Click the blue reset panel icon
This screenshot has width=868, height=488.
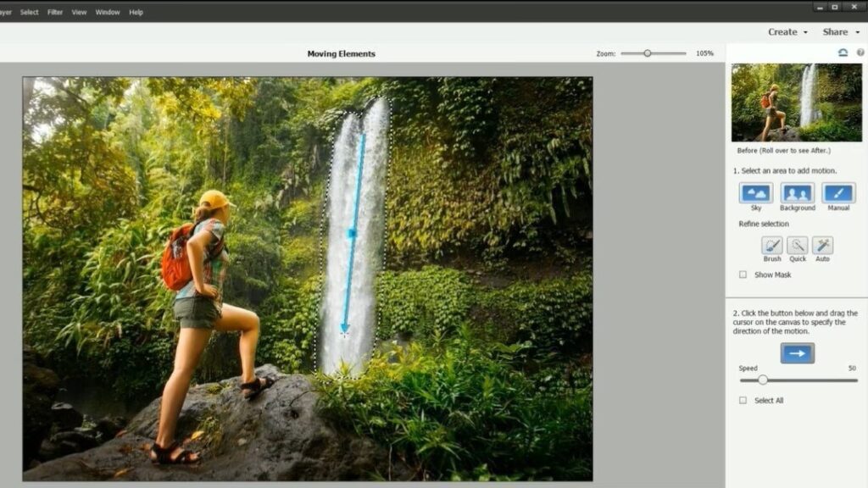pyautogui.click(x=843, y=53)
